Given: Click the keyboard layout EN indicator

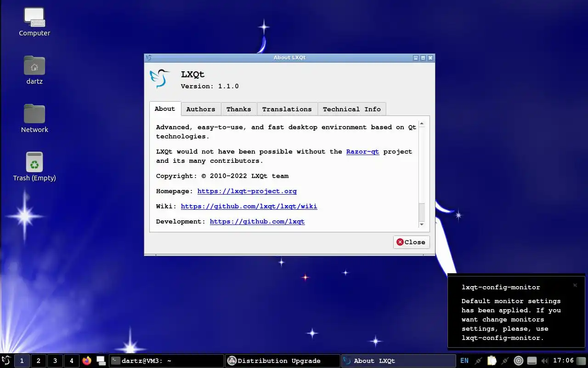Looking at the screenshot, I should click(x=464, y=361).
